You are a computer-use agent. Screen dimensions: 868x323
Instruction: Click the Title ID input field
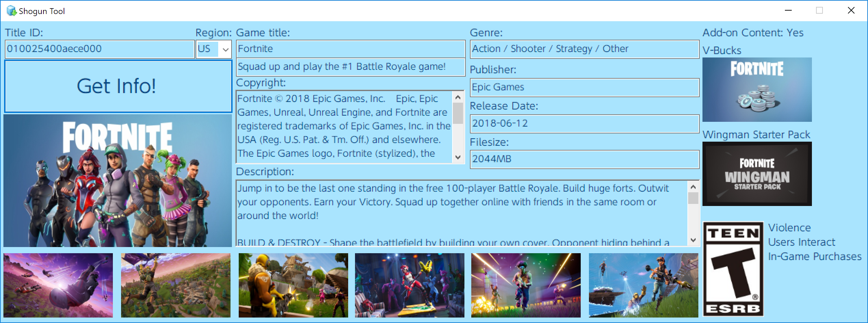tap(100, 49)
